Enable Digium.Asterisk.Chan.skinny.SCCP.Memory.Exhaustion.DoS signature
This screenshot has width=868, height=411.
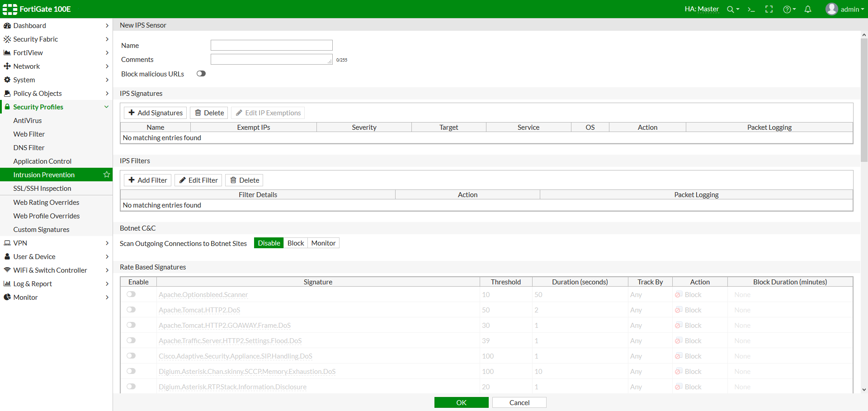[131, 371]
